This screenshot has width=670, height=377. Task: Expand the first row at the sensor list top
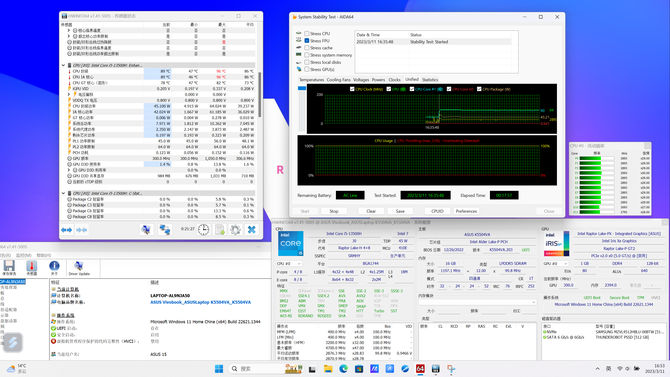click(x=69, y=30)
